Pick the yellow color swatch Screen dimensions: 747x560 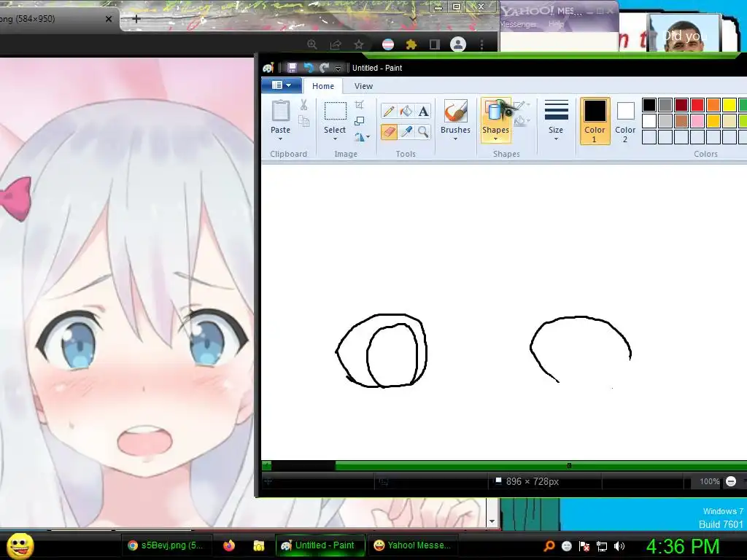(729, 105)
